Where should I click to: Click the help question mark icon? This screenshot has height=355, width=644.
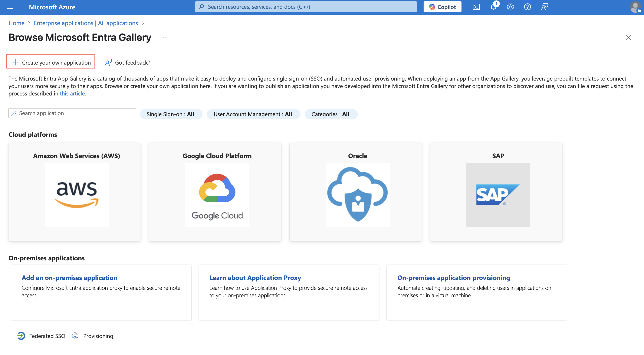point(527,7)
